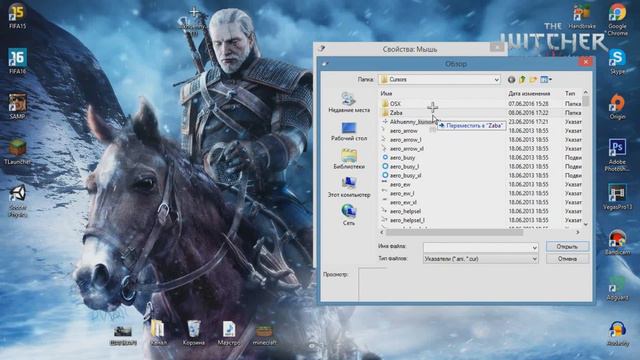Select the Zaba folder
This screenshot has height=360, width=640.
[x=396, y=113]
